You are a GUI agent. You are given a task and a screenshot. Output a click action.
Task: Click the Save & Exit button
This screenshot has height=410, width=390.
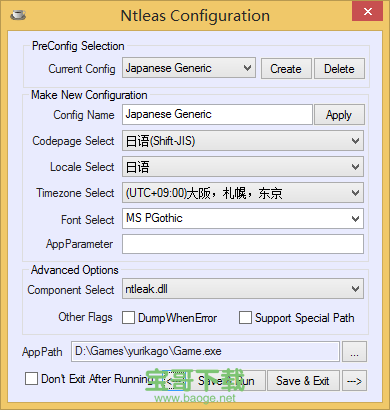303,381
